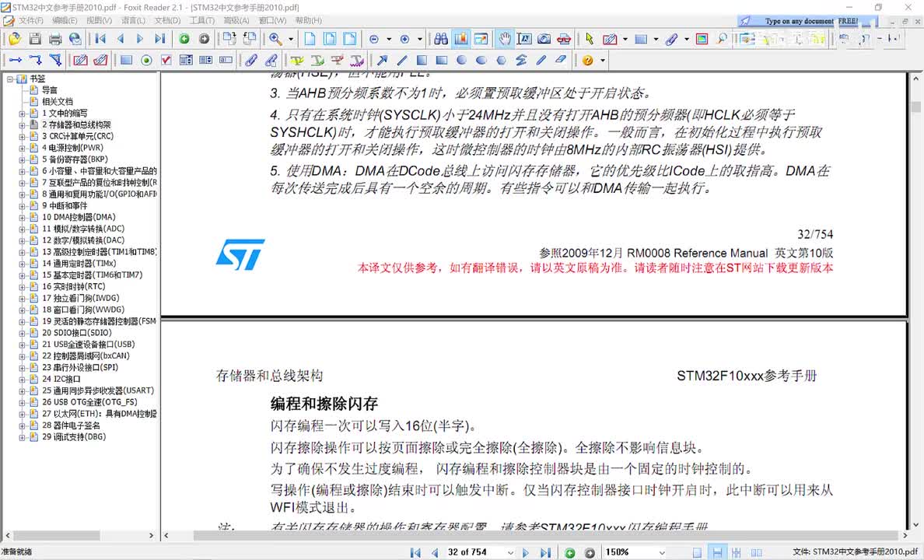
Task: Expand bookmark 10 DMA控制器(DMA)
Action: click(22, 218)
